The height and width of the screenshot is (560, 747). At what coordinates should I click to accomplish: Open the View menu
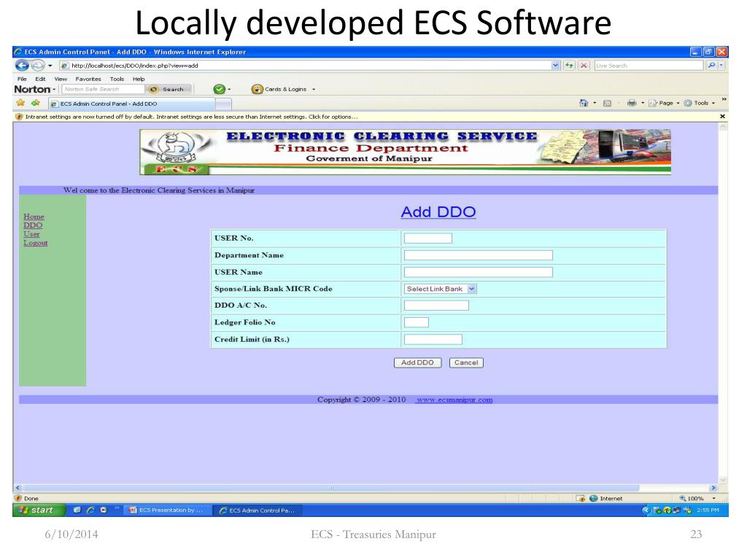tap(61, 79)
